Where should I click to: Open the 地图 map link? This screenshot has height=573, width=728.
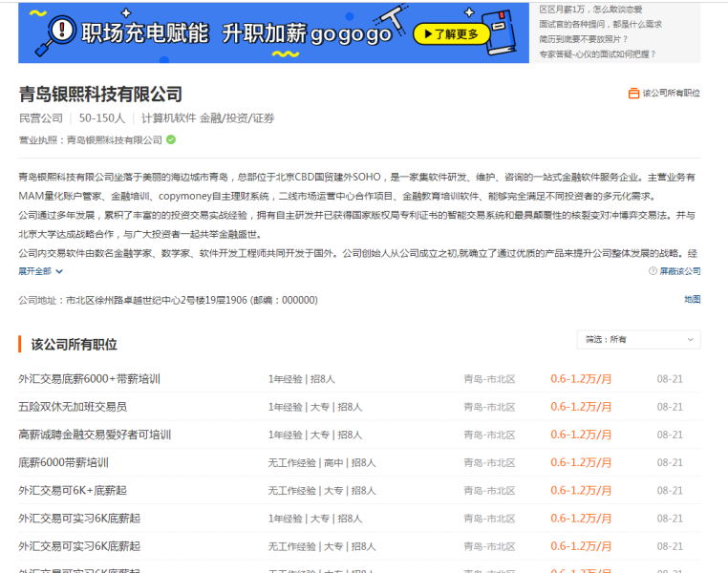click(x=692, y=300)
